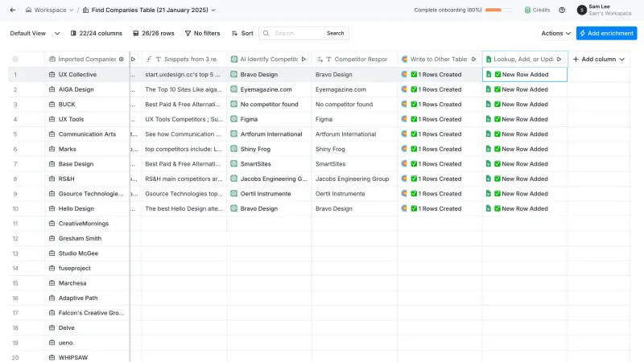Open Sam Lee's profile avatar

point(581,10)
